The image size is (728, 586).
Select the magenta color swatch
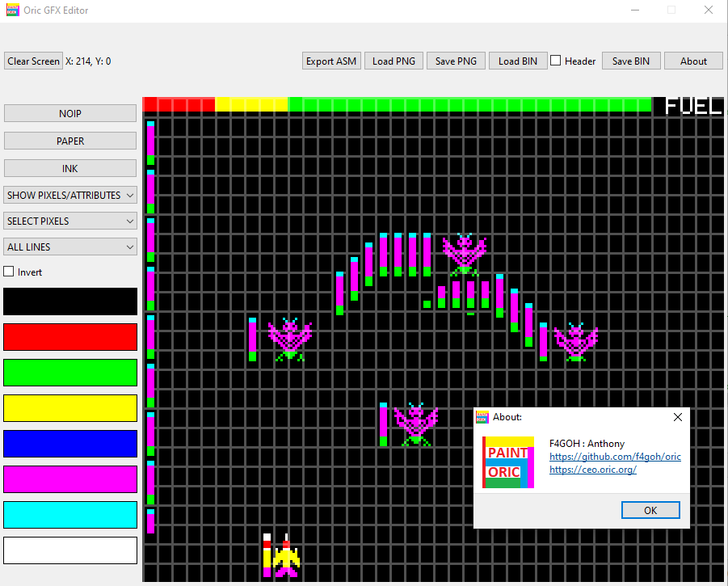(x=70, y=479)
